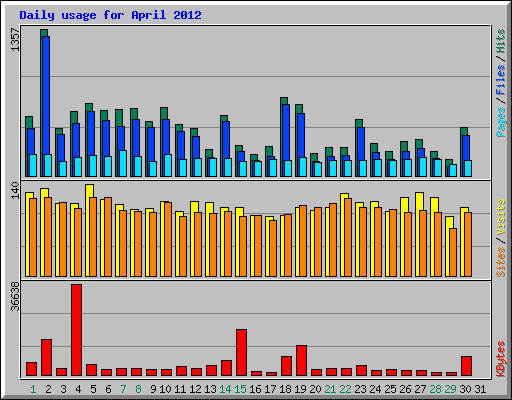The height and width of the screenshot is (400, 512).
Task: Click day label 15 on the x-axis
Action: pos(240,389)
